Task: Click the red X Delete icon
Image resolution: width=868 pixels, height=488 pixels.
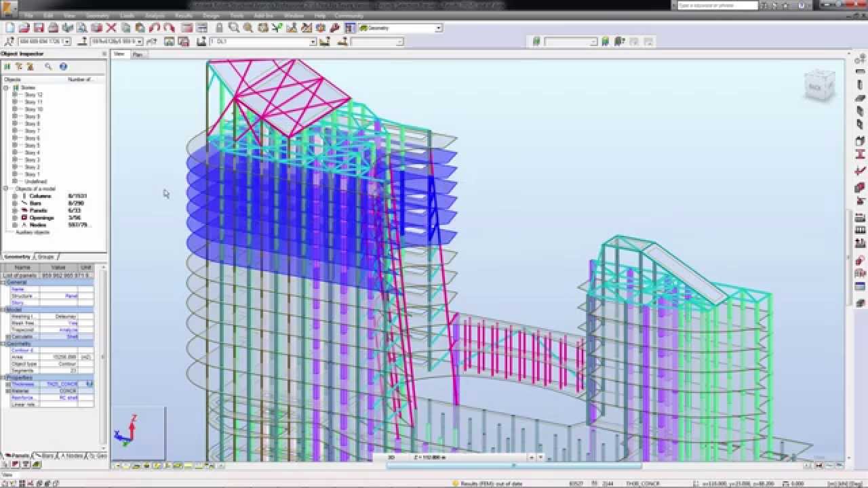Action: pos(111,28)
